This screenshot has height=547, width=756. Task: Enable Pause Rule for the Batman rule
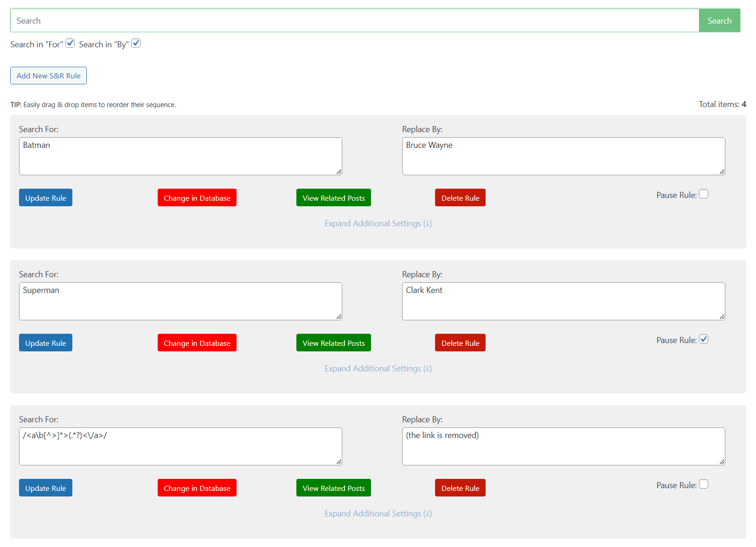point(704,194)
